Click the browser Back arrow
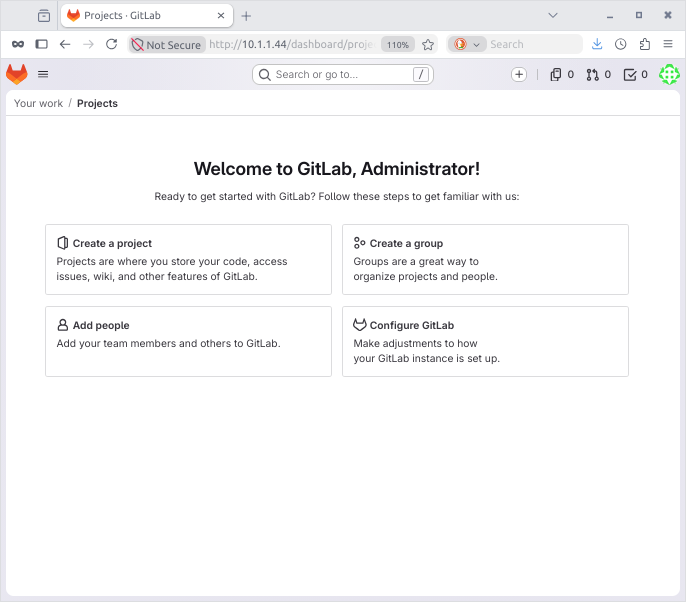Image resolution: width=686 pixels, height=602 pixels. (65, 44)
